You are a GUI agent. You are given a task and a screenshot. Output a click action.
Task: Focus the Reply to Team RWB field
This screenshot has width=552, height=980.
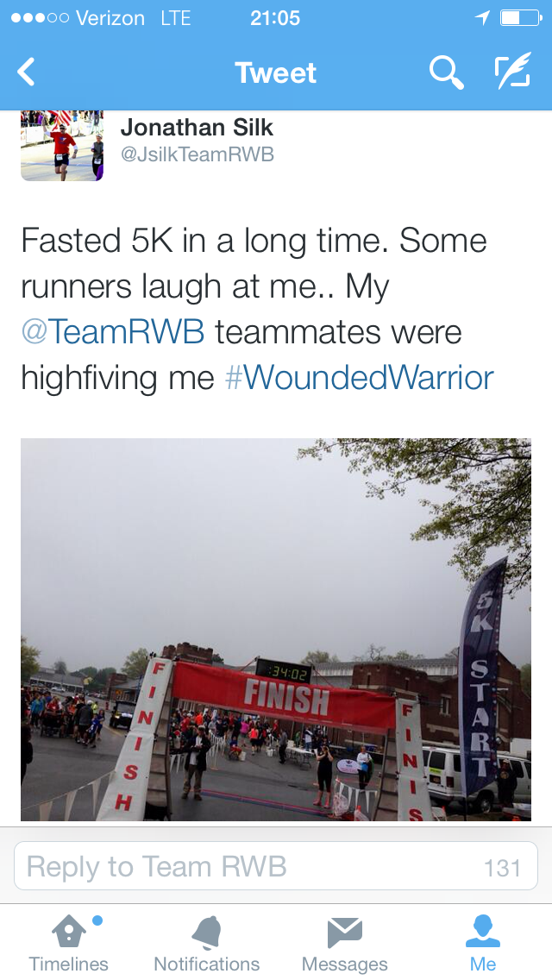click(276, 865)
